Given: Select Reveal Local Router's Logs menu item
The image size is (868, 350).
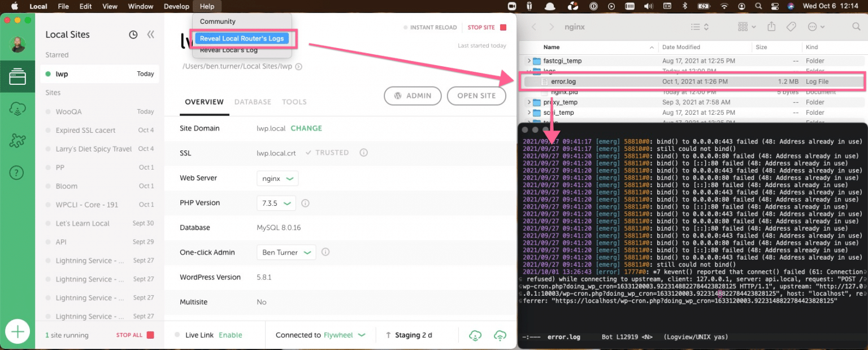Looking at the screenshot, I should point(241,38).
